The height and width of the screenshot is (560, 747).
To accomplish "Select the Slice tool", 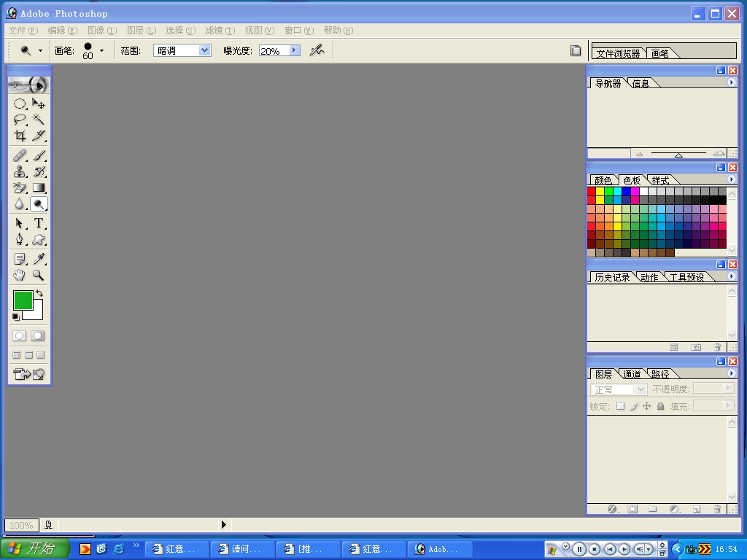I will click(38, 136).
